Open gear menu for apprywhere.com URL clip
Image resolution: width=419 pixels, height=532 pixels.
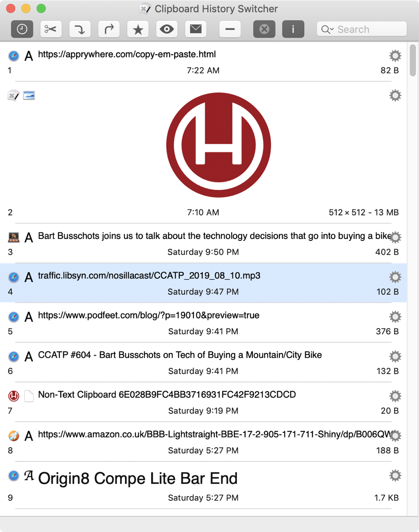coord(395,55)
